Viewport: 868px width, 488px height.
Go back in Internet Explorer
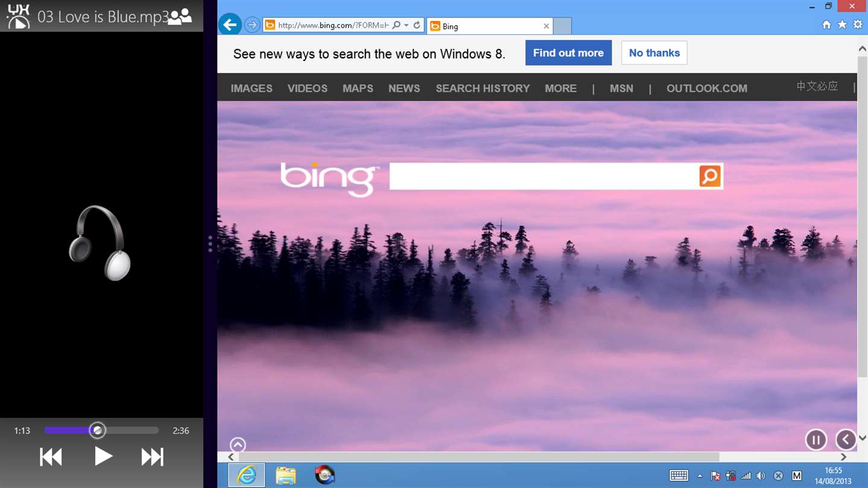point(230,25)
